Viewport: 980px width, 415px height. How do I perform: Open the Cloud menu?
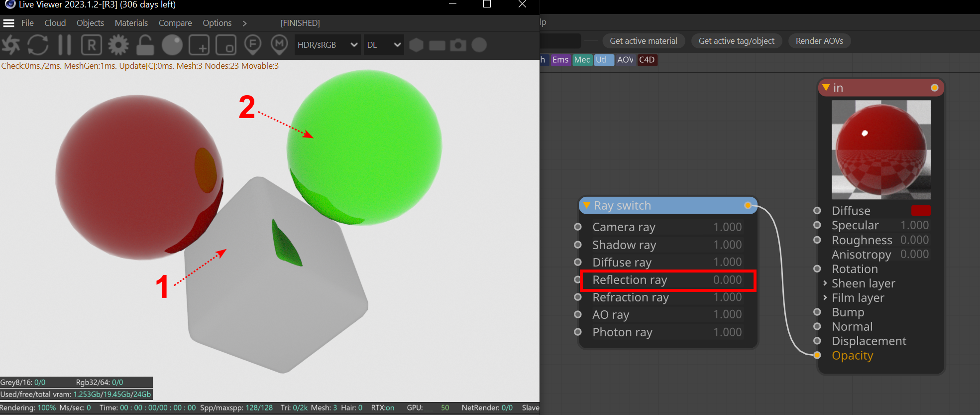55,23
